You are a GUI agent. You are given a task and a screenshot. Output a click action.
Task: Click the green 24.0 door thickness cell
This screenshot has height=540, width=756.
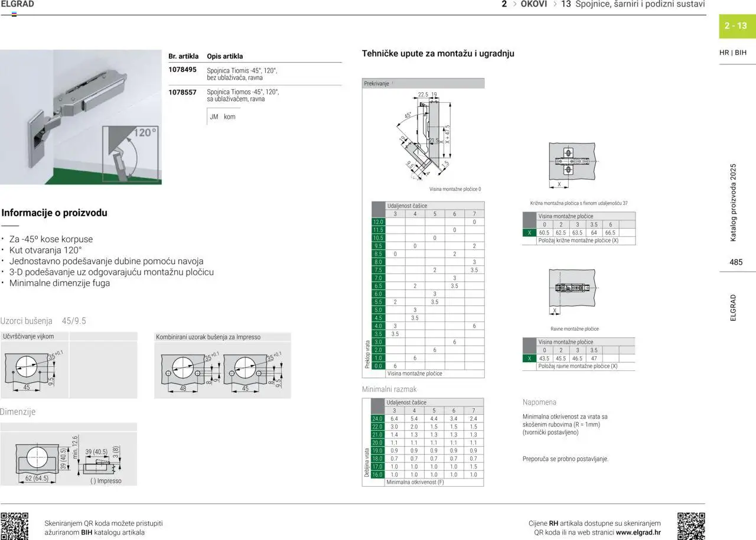(x=377, y=419)
